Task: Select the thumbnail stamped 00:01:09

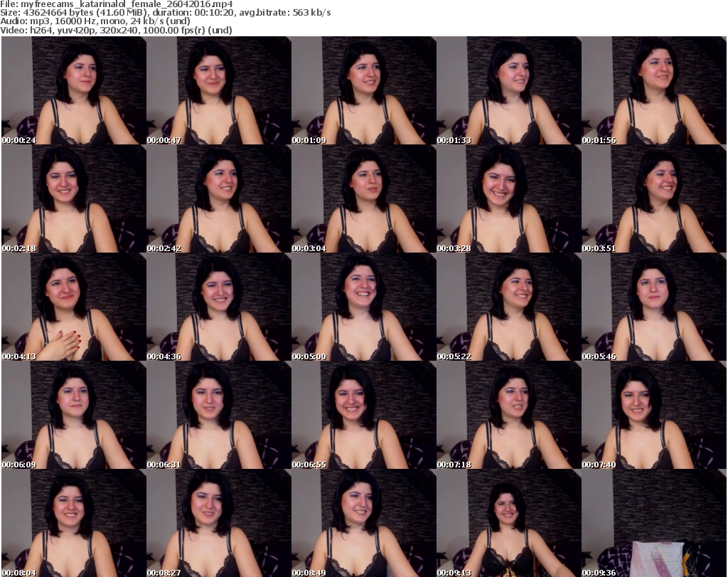Action: [364, 90]
